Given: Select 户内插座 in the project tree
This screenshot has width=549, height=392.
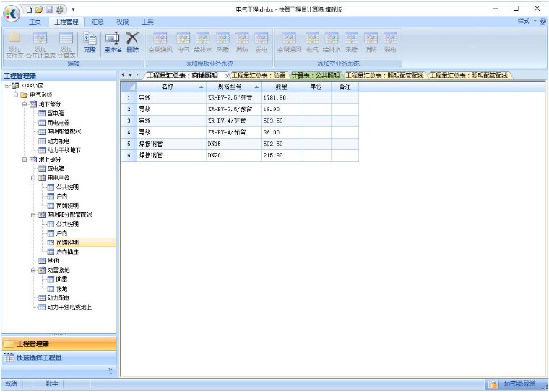Looking at the screenshot, I should point(67,252).
